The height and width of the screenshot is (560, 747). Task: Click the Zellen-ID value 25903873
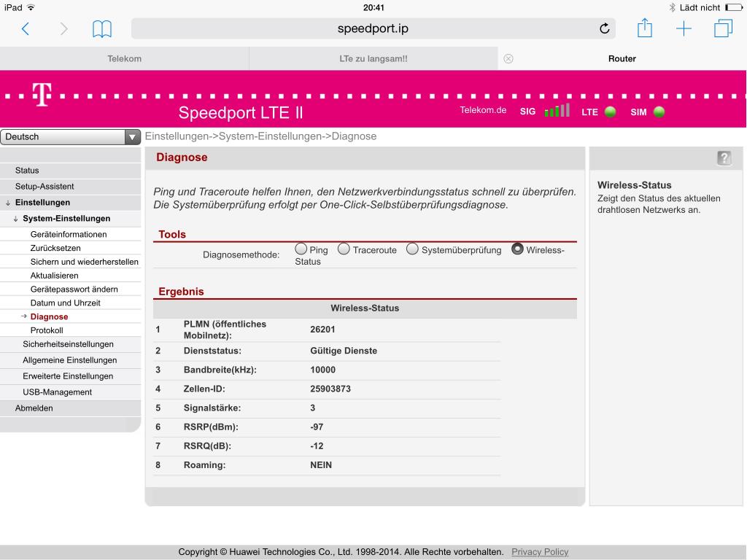click(x=330, y=389)
